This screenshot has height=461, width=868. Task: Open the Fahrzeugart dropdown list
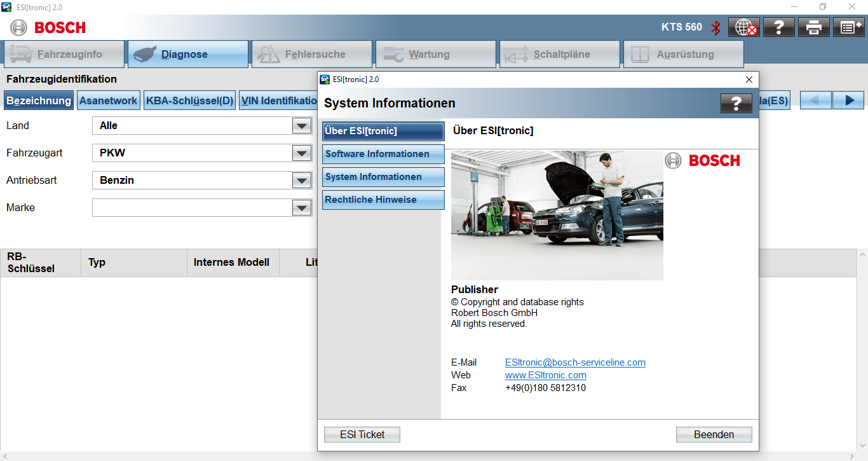301,153
